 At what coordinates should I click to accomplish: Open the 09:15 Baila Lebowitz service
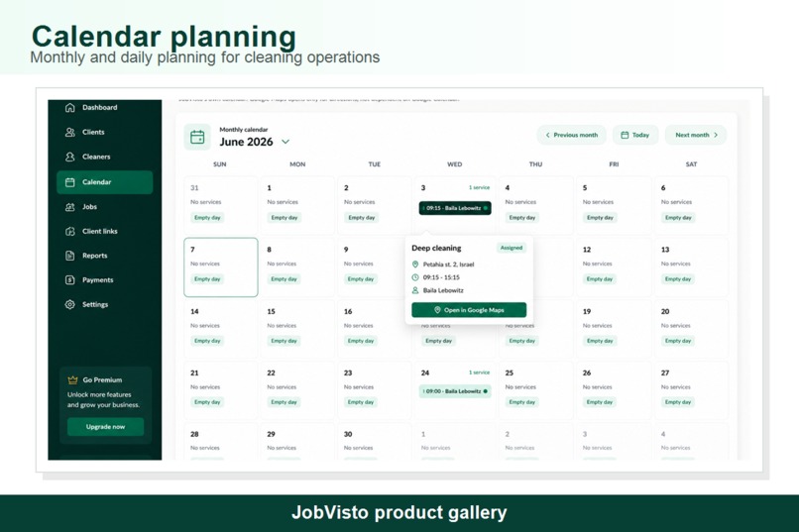pos(455,208)
